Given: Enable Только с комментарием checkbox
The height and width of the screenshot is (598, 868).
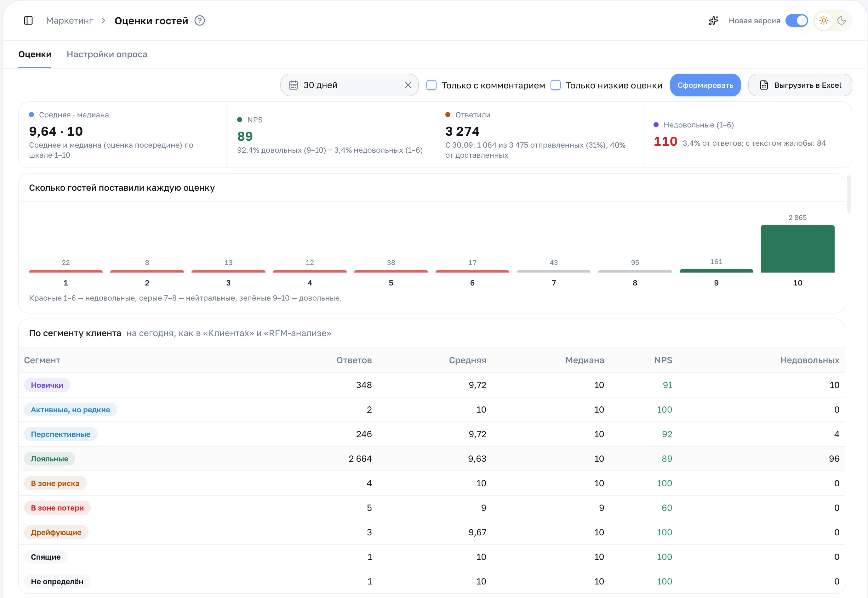Looking at the screenshot, I should 431,85.
